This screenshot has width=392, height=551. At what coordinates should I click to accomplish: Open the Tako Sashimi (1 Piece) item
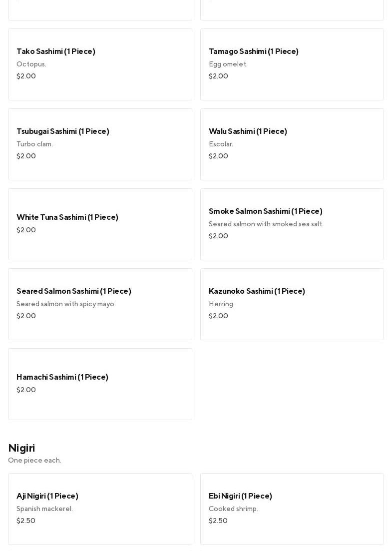pos(100,64)
